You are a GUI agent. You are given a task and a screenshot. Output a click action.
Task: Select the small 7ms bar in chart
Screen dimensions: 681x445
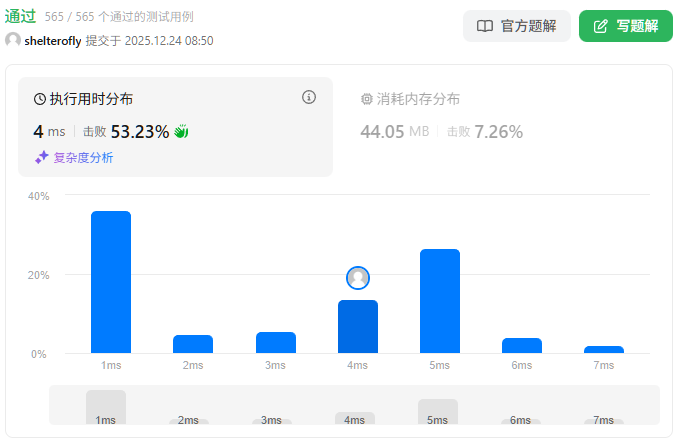[604, 349]
